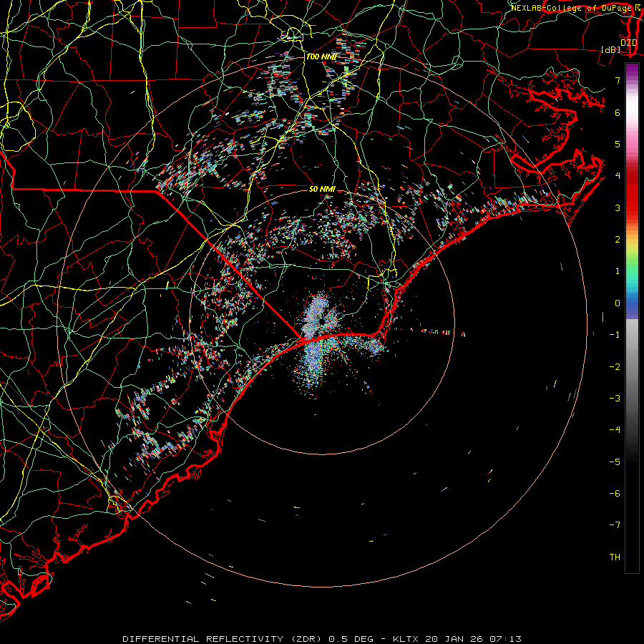Click the "DZD" product label

click(x=628, y=42)
